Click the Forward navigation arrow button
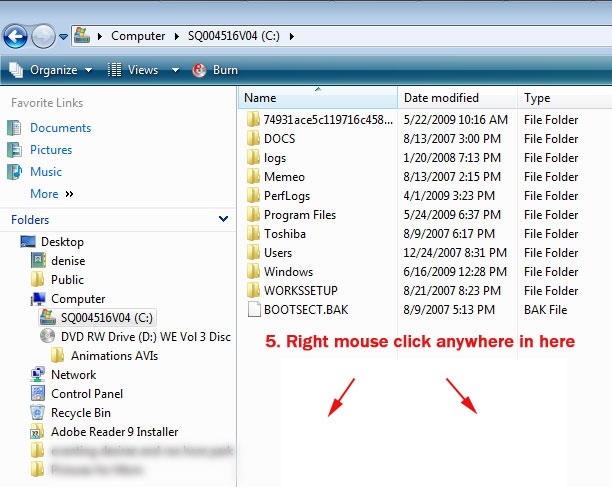This screenshot has width=612, height=487. coord(42,37)
